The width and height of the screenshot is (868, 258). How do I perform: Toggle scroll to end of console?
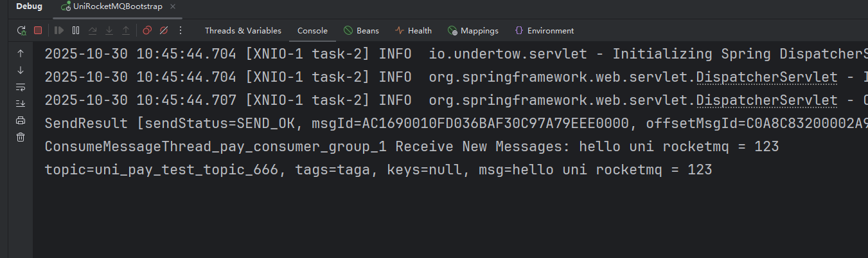pos(21,104)
